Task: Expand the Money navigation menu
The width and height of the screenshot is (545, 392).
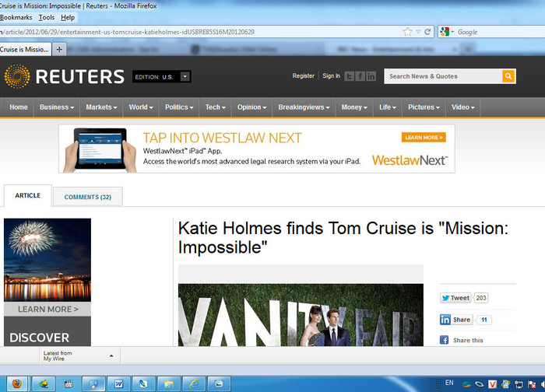Action: tap(354, 107)
